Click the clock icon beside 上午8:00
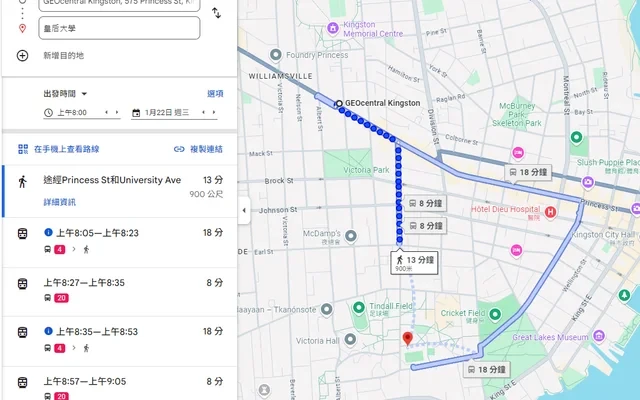This screenshot has width=640, height=400. click(48, 113)
